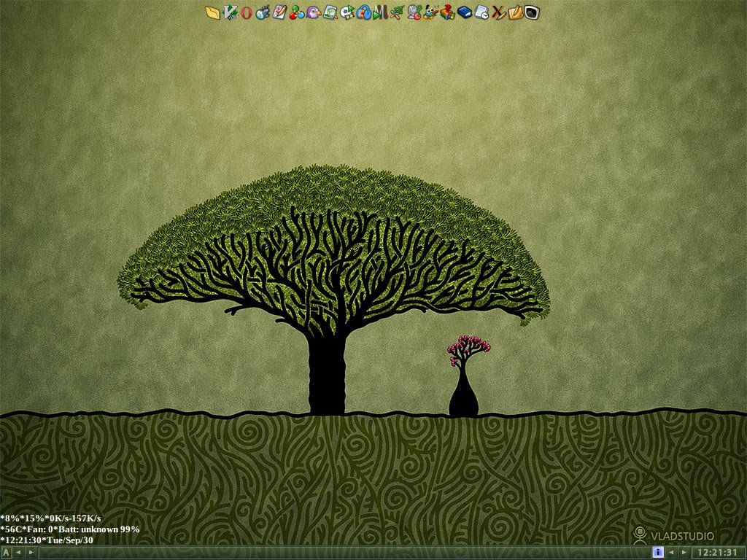This screenshot has width=747, height=560.
Task: Launch the black monitor terminal icon
Action: pyautogui.click(x=532, y=12)
